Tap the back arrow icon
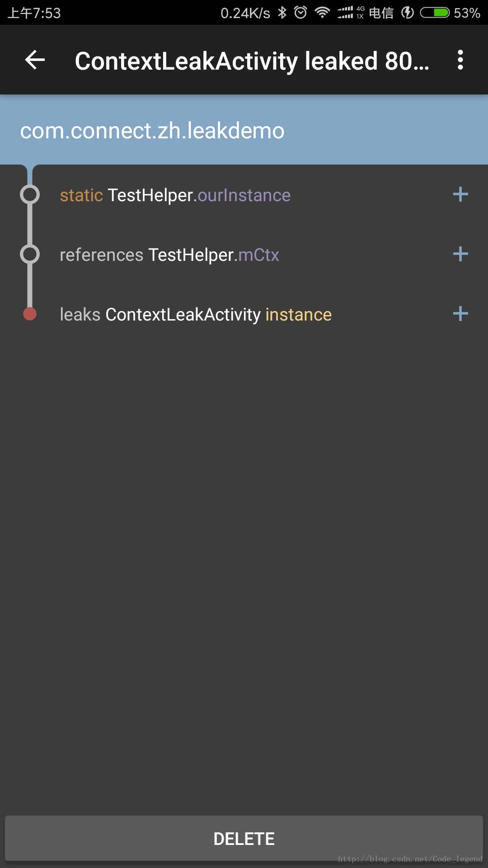Viewport: 488px width, 868px height. tap(35, 60)
